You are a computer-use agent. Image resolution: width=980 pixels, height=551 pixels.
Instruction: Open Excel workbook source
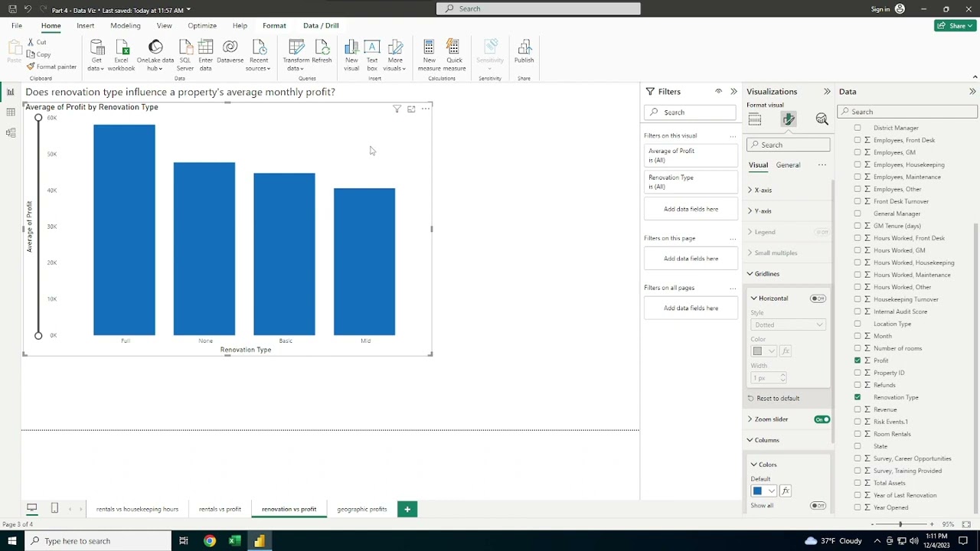pyautogui.click(x=121, y=56)
